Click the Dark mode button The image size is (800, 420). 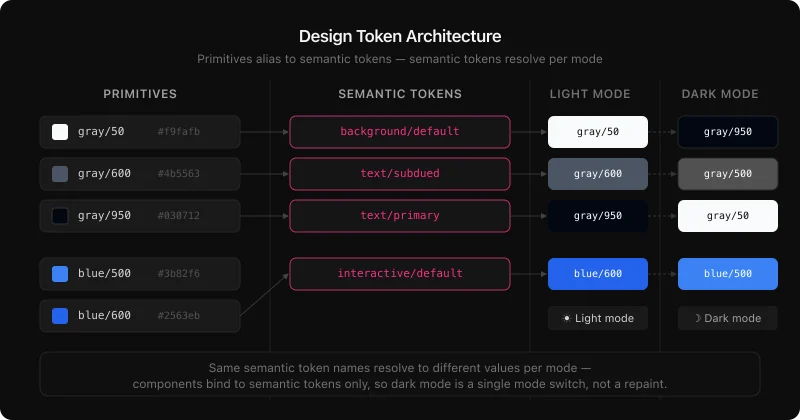pyautogui.click(x=728, y=318)
